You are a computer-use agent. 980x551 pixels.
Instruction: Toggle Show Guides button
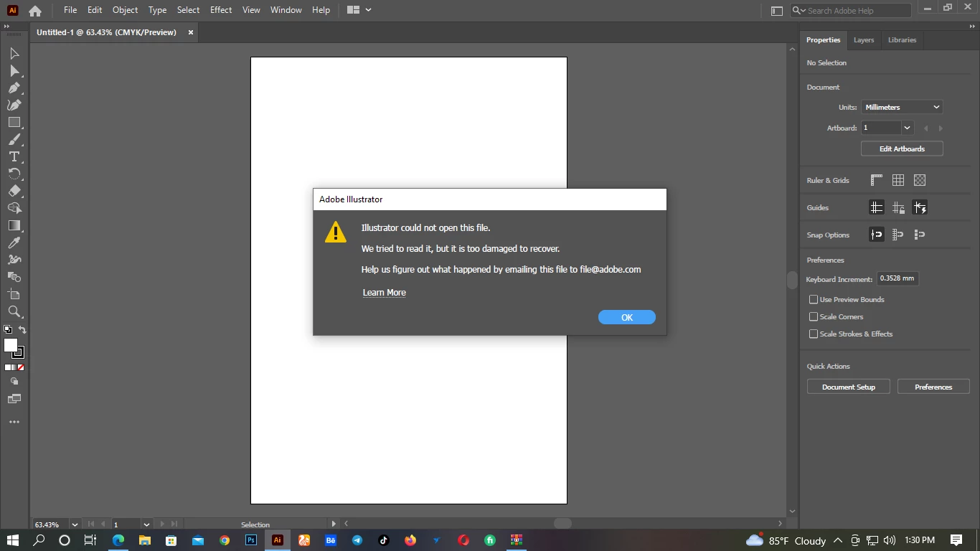877,207
